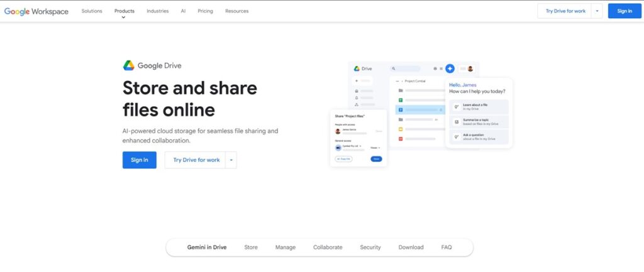Open the Cymbal Pty Ltd access dropdown

[352, 146]
